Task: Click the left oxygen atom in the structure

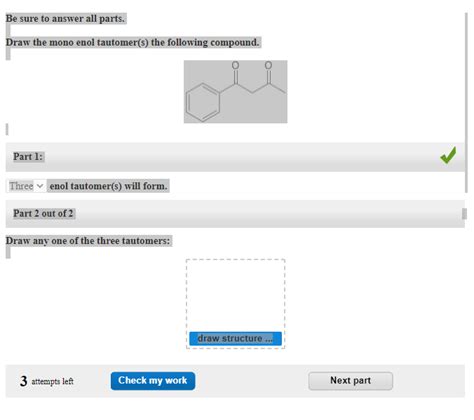Action: 235,65
